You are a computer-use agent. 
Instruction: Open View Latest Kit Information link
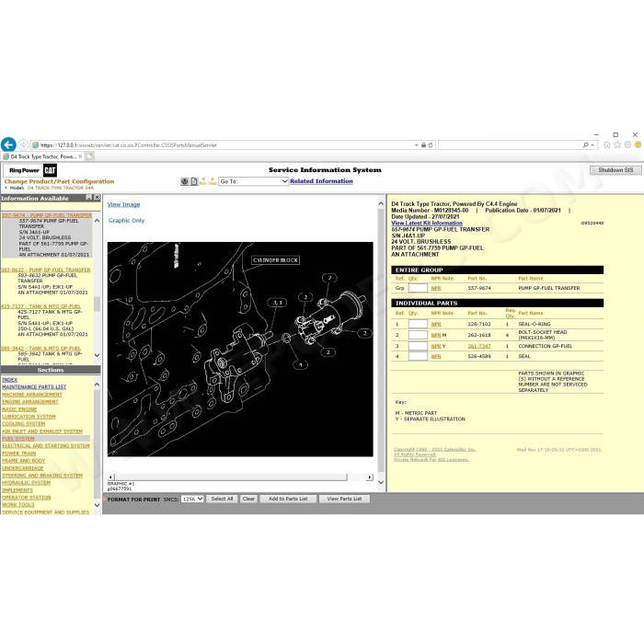(x=427, y=223)
